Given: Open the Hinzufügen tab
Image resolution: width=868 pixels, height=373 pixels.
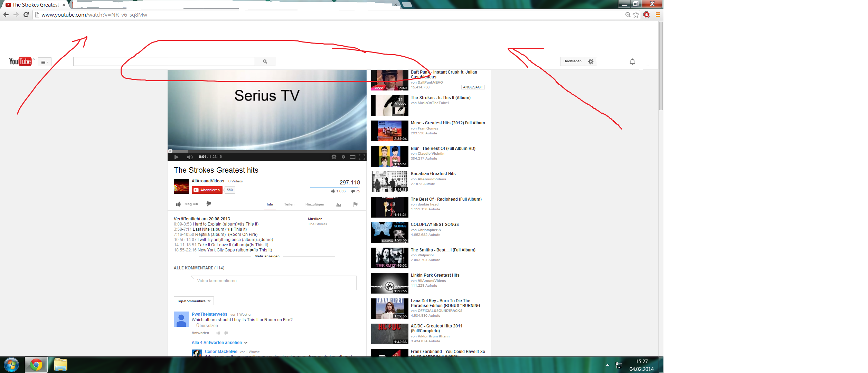Looking at the screenshot, I should (314, 204).
